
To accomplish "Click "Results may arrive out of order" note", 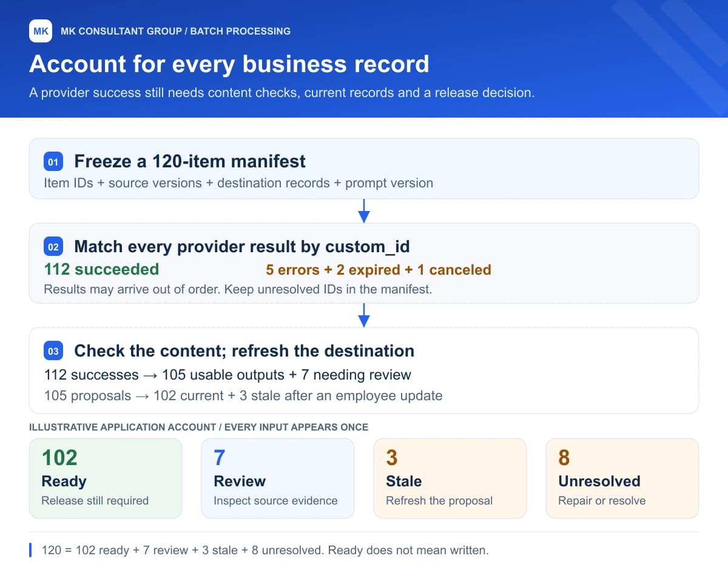I will click(238, 289).
